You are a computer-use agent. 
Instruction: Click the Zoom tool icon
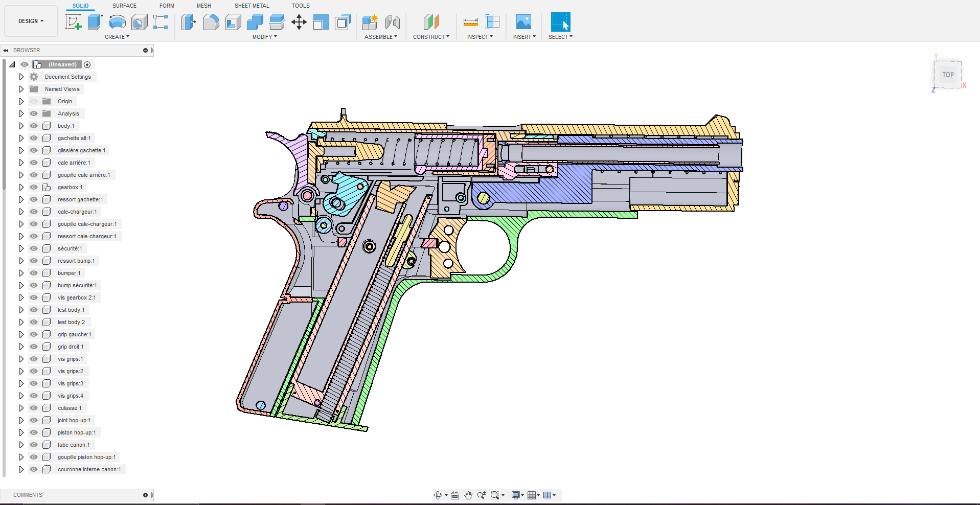pyautogui.click(x=481, y=495)
